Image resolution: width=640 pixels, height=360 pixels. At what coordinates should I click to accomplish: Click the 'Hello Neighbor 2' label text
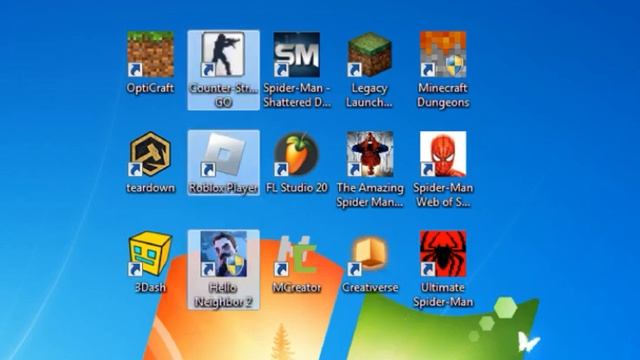coord(223,295)
